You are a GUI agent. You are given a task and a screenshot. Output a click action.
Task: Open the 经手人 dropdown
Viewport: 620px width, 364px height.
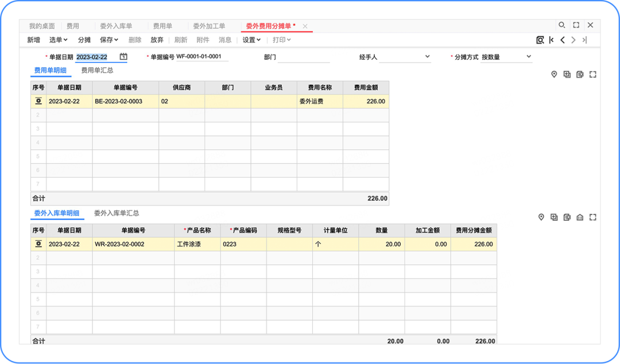[427, 56]
